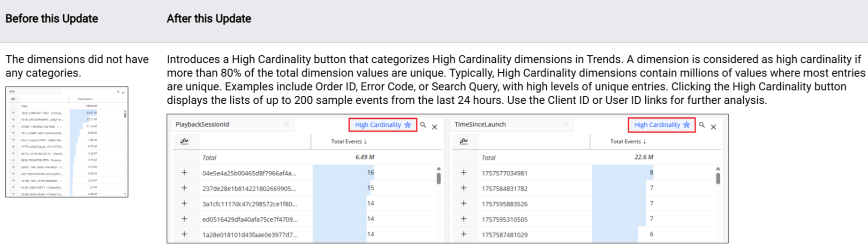868x252 pixels.
Task: Click the PlaybackSessionId panel scrollbar
Action: click(438, 178)
